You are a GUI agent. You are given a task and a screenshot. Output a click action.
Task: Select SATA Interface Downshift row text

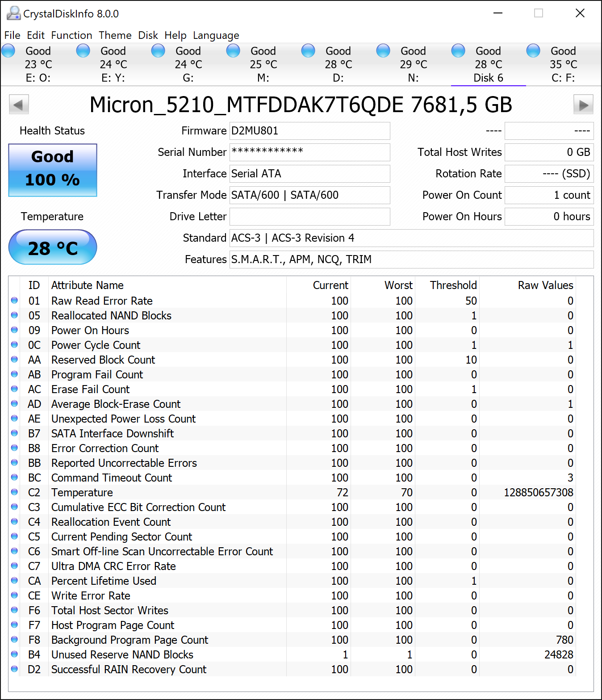tap(113, 434)
